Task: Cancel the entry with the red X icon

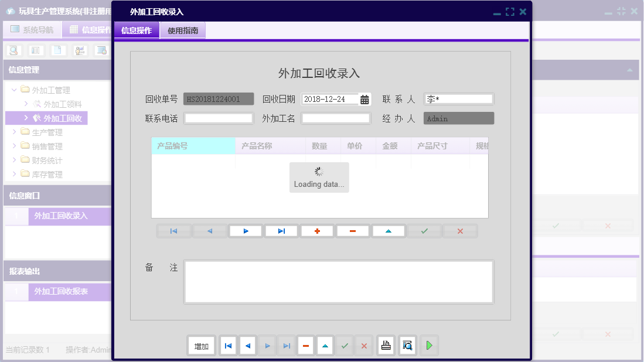Action: coord(460,230)
